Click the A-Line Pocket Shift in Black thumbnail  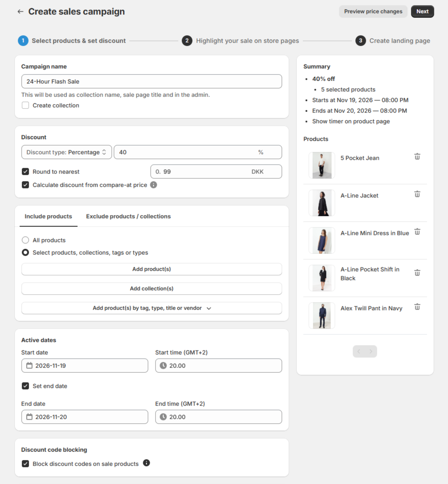coord(322,278)
